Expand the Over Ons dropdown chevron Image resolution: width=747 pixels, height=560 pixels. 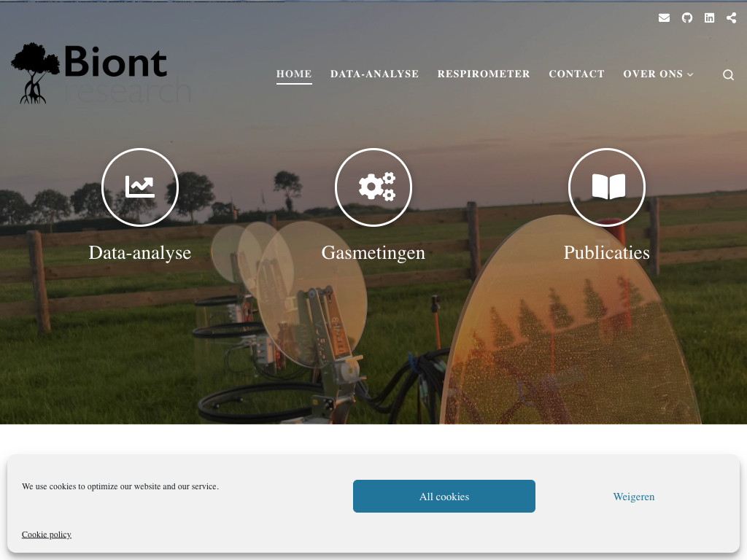pos(690,74)
